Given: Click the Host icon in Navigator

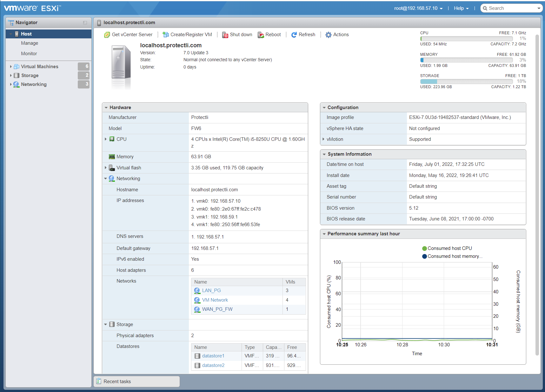Looking at the screenshot, I should pyautogui.click(x=17, y=34).
